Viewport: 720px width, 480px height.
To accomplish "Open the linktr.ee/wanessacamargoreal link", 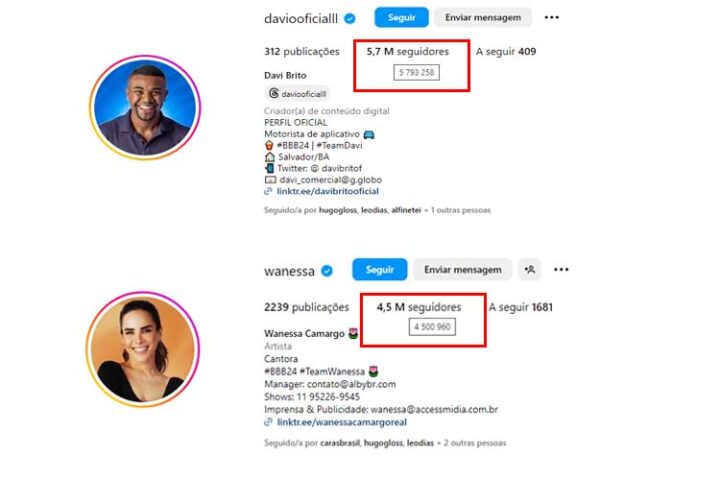I will click(342, 422).
